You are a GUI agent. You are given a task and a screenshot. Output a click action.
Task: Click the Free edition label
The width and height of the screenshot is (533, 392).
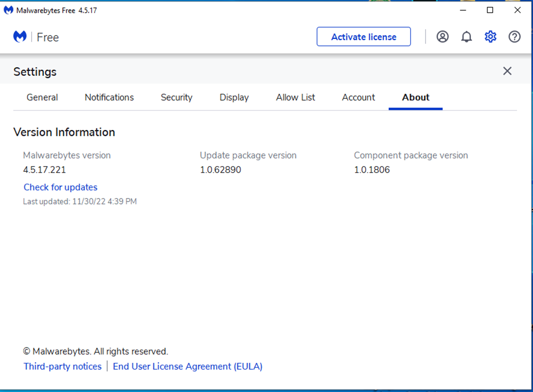click(48, 37)
